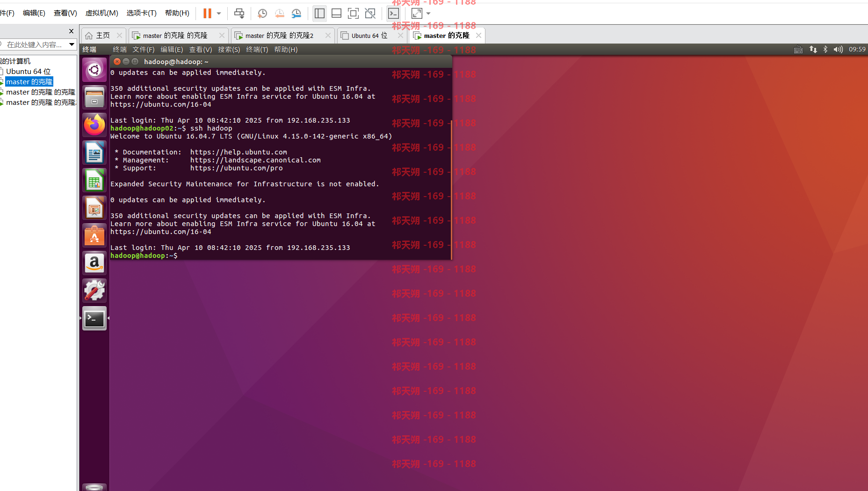The image size is (868, 491).
Task: Open terminal 编辑(E) menu in Ubuntu top bar
Action: 172,50
